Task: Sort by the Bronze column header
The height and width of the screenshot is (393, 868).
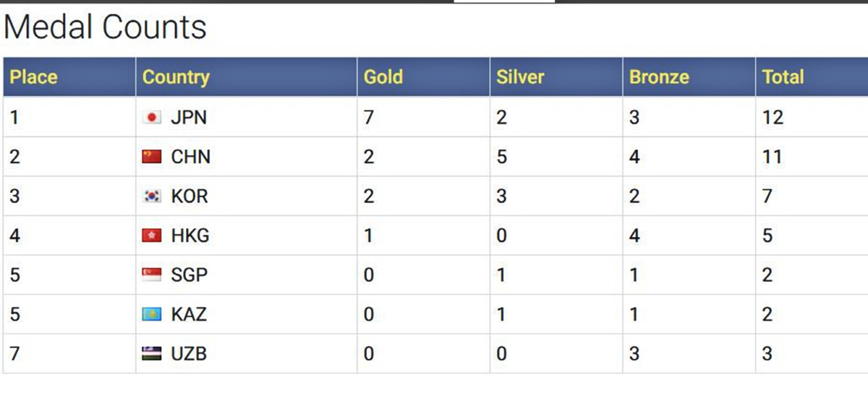Action: (659, 77)
